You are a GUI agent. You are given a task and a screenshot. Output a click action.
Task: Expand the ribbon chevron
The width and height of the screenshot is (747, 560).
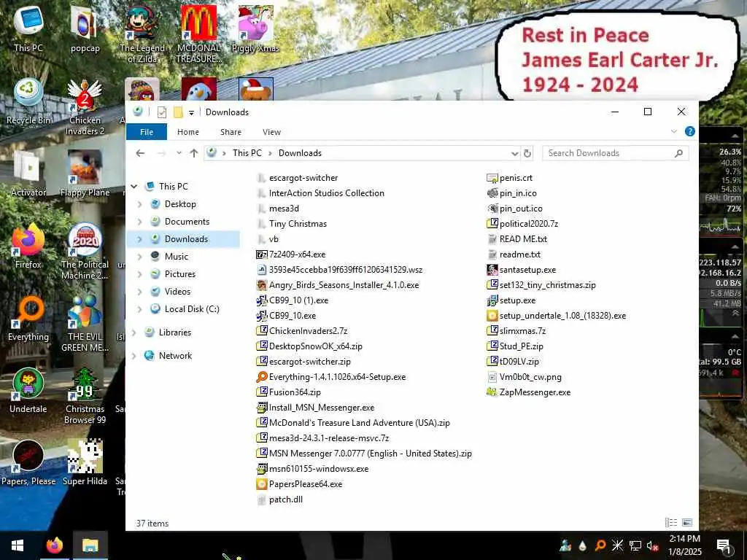point(673,131)
